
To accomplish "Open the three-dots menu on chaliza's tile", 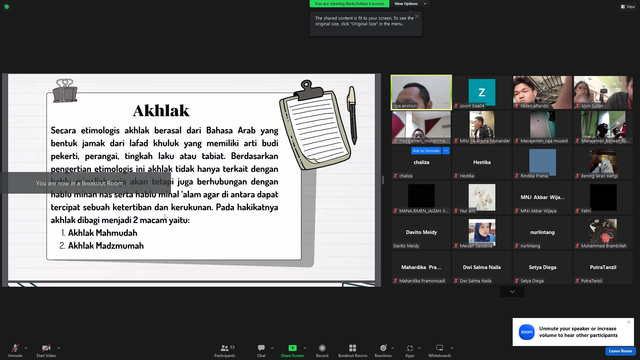I will pyautogui.click(x=446, y=151).
